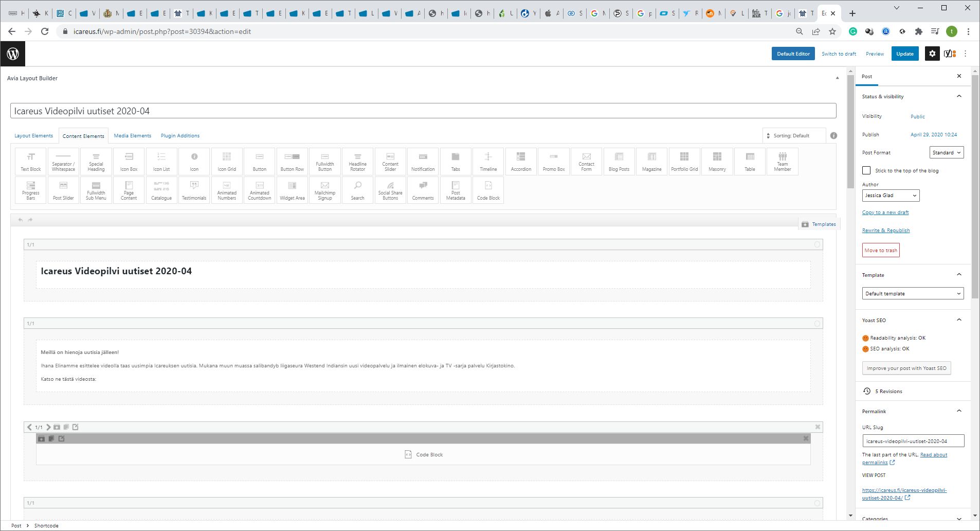Open the Default template dropdown
The image size is (980, 531).
(913, 293)
